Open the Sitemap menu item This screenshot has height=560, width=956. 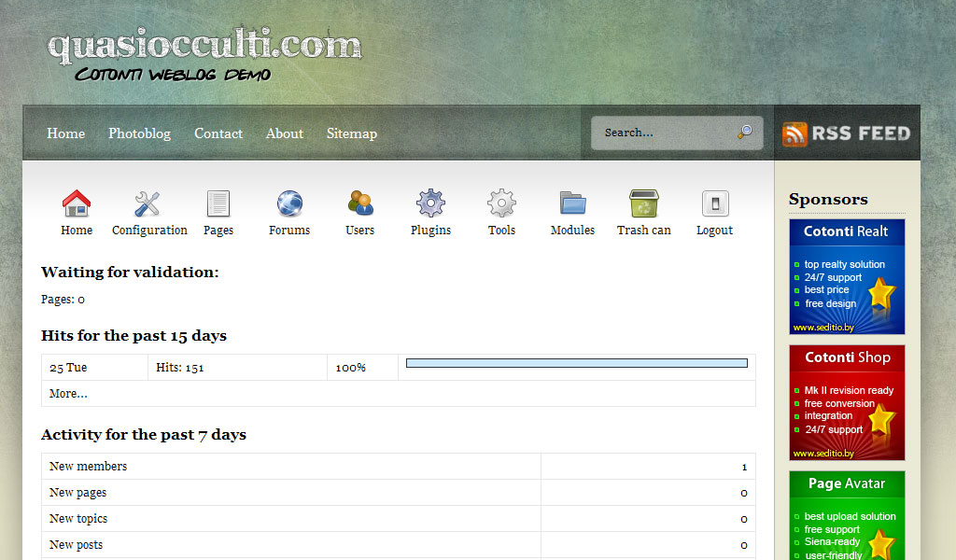(352, 133)
